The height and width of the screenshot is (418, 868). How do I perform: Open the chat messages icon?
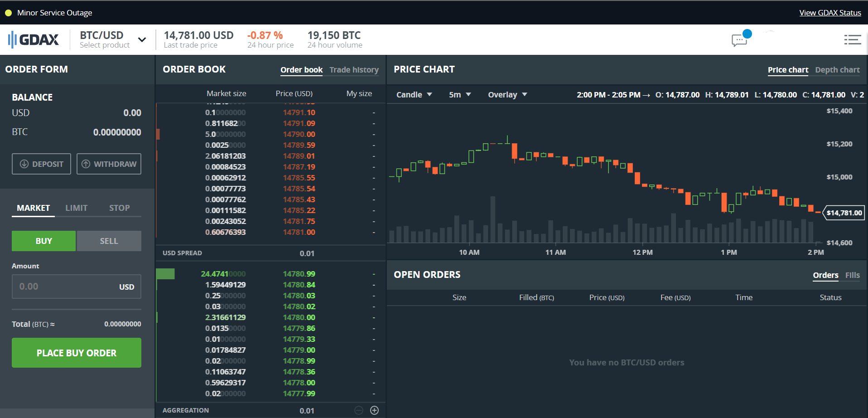point(739,40)
